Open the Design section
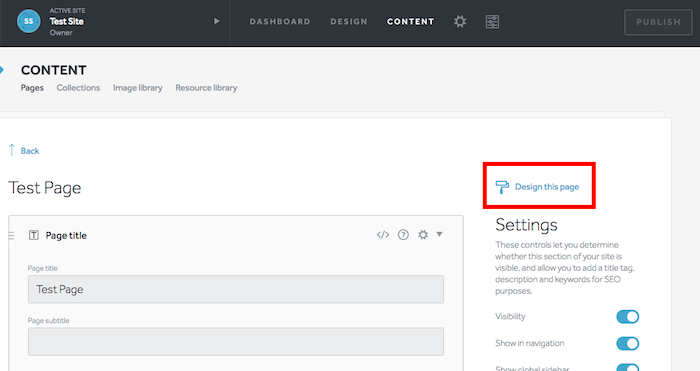Image resolution: width=700 pixels, height=371 pixels. click(x=349, y=21)
